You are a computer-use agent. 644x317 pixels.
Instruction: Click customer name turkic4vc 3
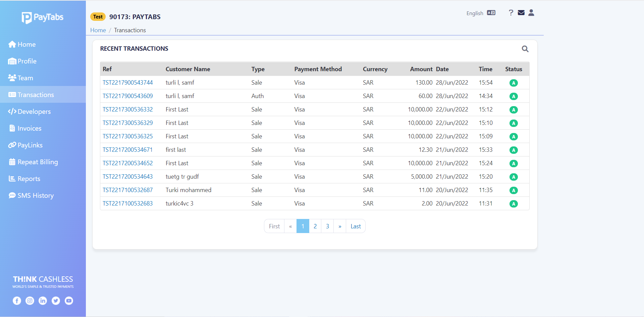[179, 203]
